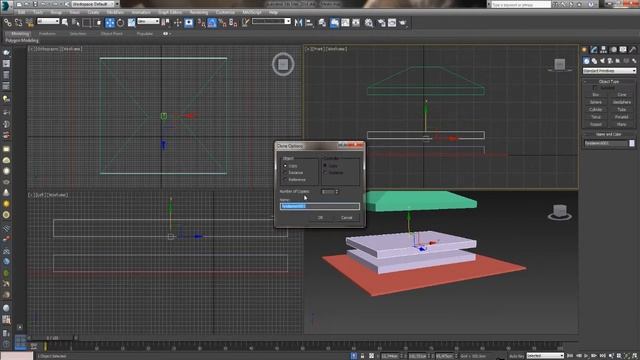
Task: Click the Unlink Selection icon
Action: [18, 23]
